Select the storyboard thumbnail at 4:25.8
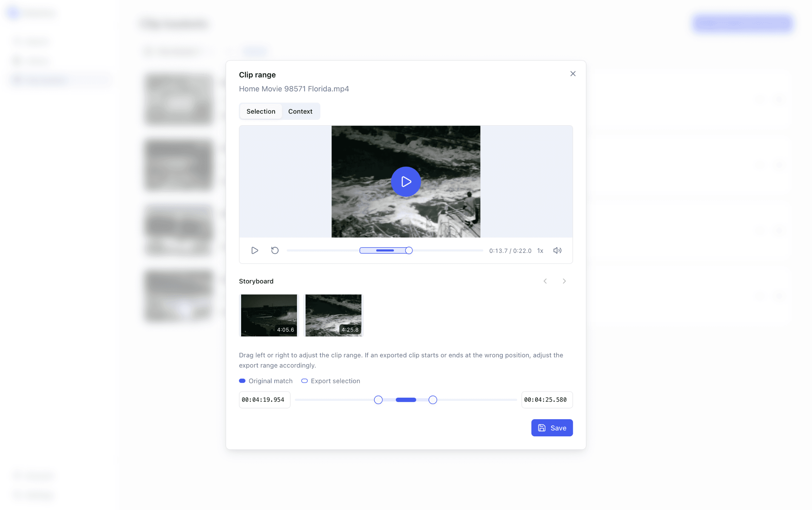The width and height of the screenshot is (812, 510). tap(333, 315)
